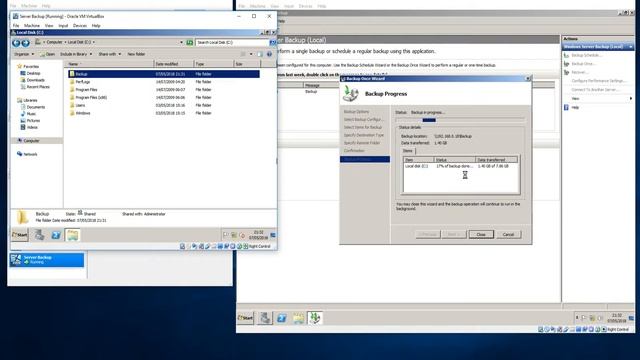Viewport: 640px width, 360px height.
Task: Select Documents under Libraries
Action: 36,107
